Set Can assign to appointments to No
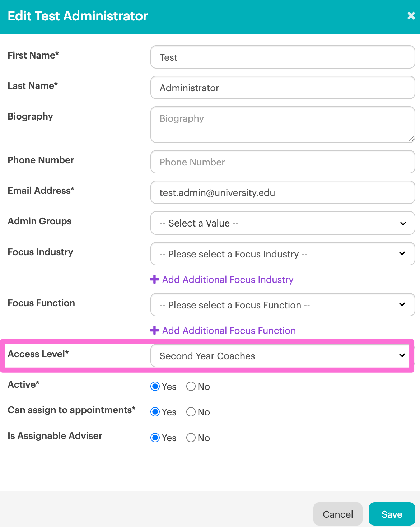 191,412
